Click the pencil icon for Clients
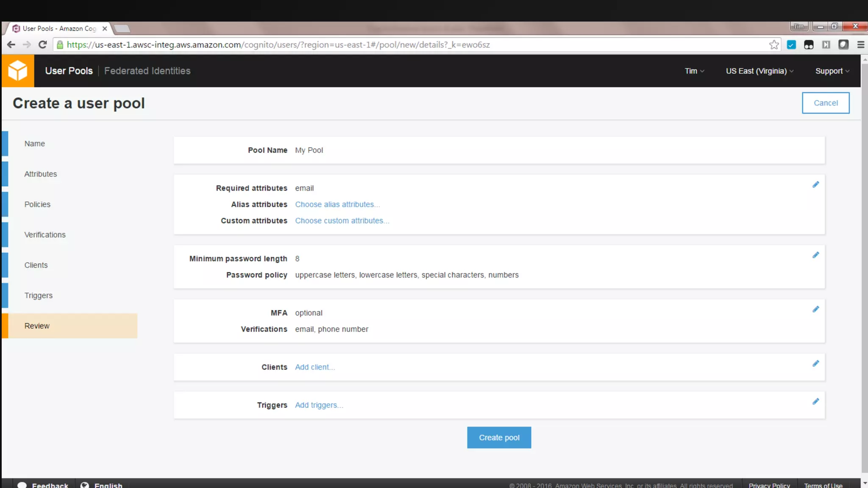Screen dimensions: 868x488 [815, 363]
